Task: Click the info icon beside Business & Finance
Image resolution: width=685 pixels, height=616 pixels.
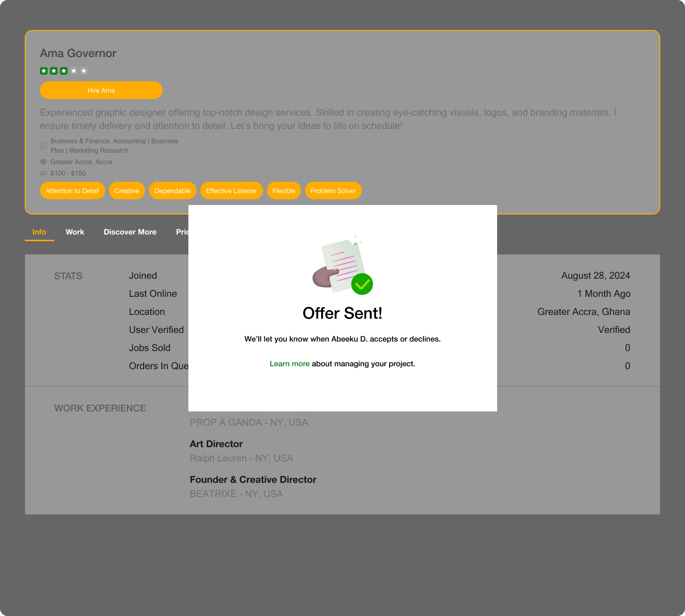Action: (43, 146)
